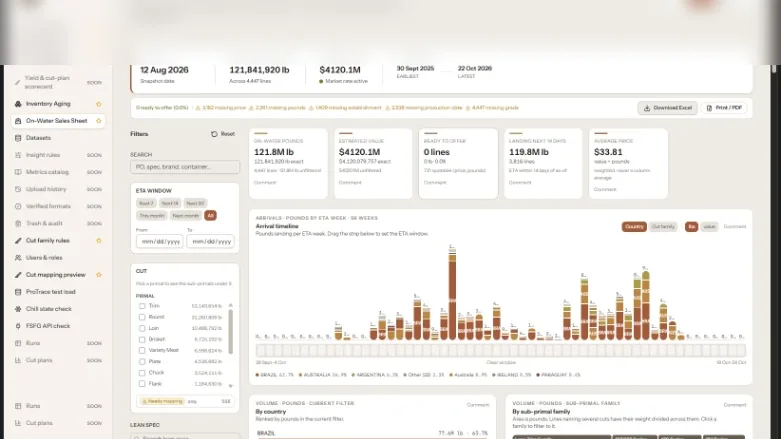Open the From date picker field
This screenshot has height=439, width=781.
point(160,242)
